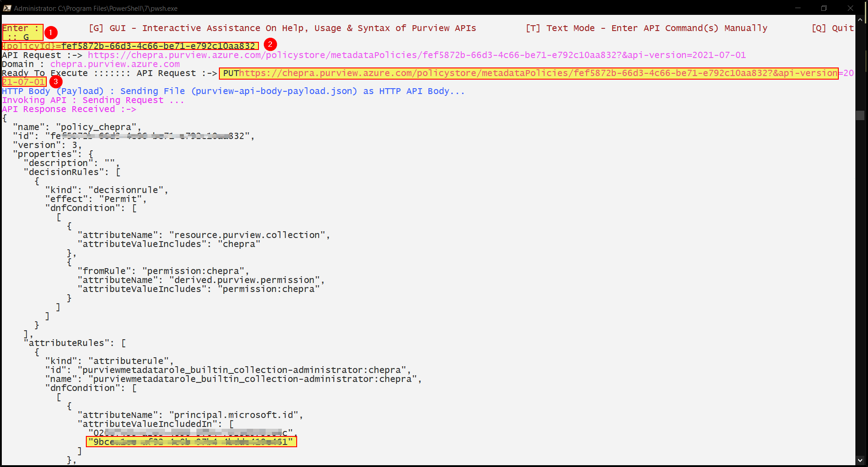Click the blurred "id": "fe...832" line
868x467 pixels.
pos(134,136)
